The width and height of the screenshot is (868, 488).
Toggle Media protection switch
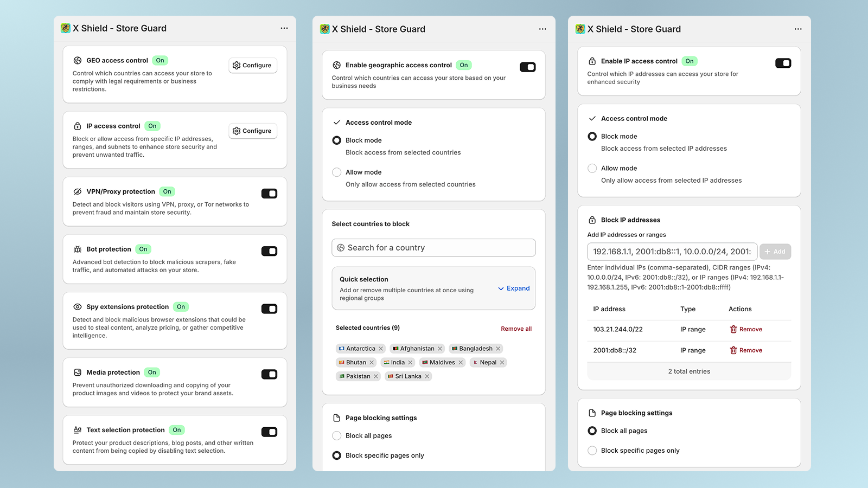269,375
